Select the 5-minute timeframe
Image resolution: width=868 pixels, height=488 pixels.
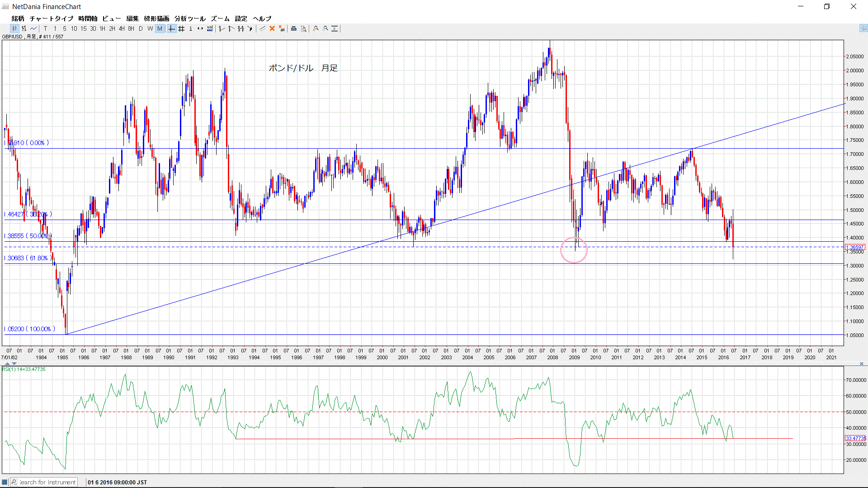[65, 28]
